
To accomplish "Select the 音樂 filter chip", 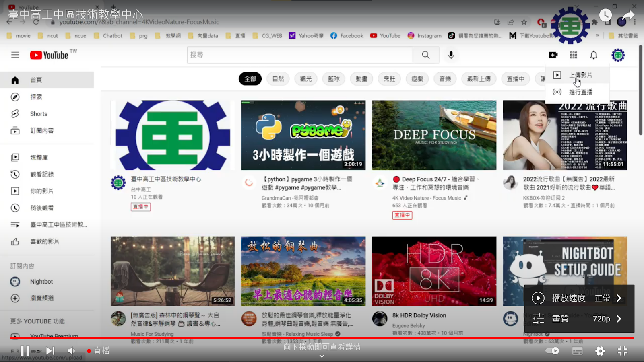I will click(445, 79).
